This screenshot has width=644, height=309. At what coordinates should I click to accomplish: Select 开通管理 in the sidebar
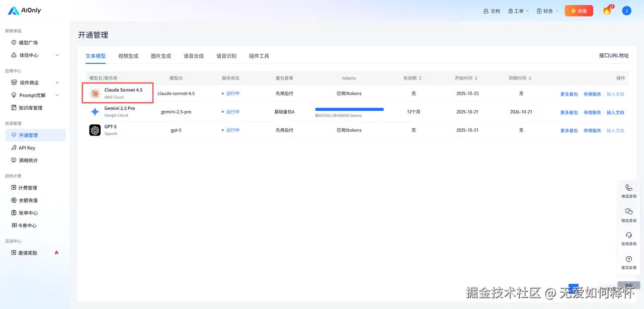[35, 135]
